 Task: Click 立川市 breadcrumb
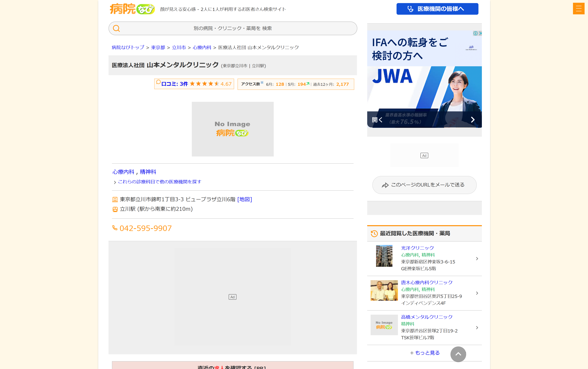pyautogui.click(x=179, y=48)
